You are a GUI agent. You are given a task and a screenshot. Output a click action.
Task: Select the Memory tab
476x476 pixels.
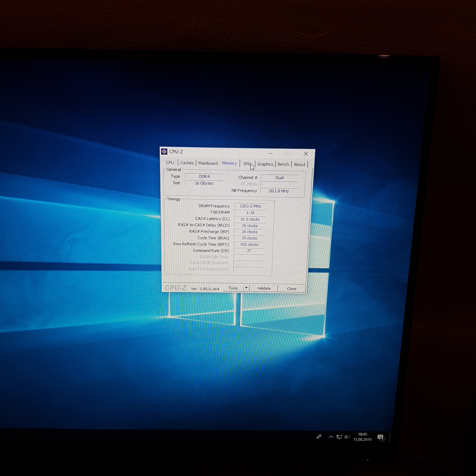[x=229, y=163]
